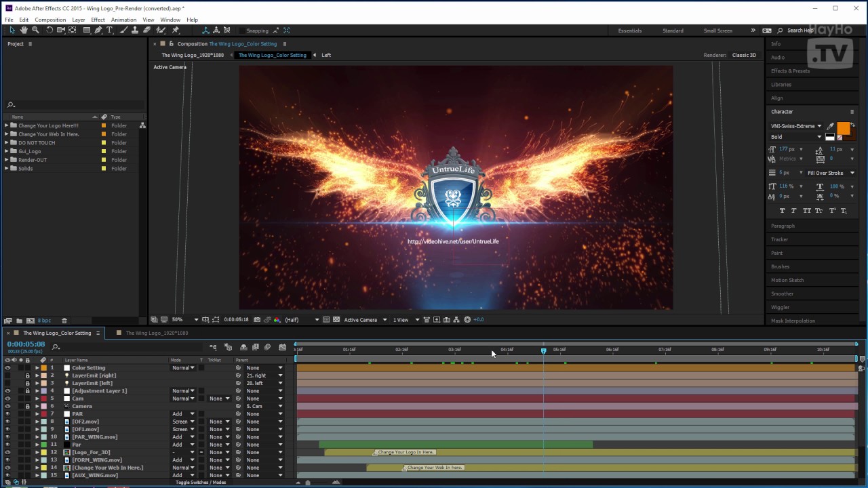The image size is (868, 488).
Task: Click Toggle Switches / Modes button
Action: [x=201, y=482]
